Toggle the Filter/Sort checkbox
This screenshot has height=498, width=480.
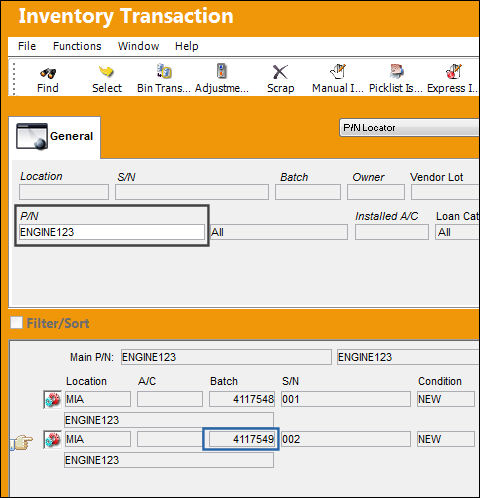[x=16, y=323]
